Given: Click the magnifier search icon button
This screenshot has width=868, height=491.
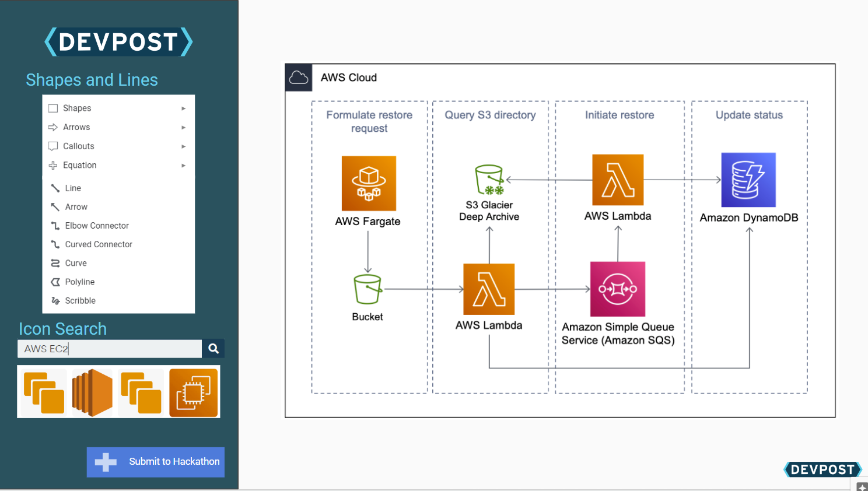Looking at the screenshot, I should [213, 349].
